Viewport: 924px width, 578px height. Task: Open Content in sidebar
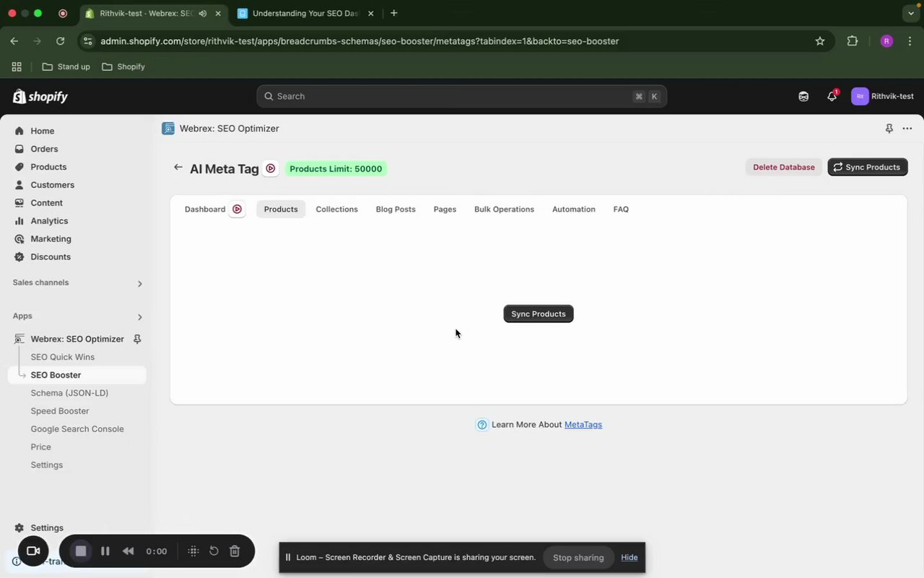(46, 203)
